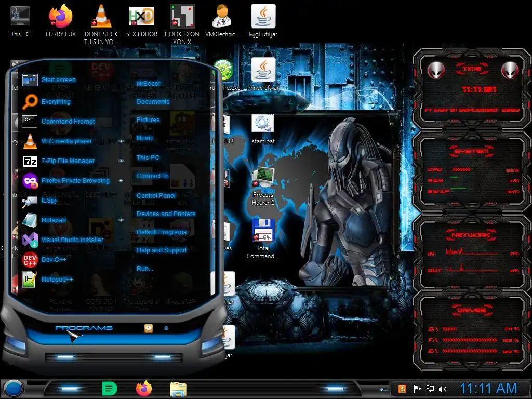532x399 pixels.
Task: Expand 7-Zip File Manager jump list arrow
Action: click(121, 161)
